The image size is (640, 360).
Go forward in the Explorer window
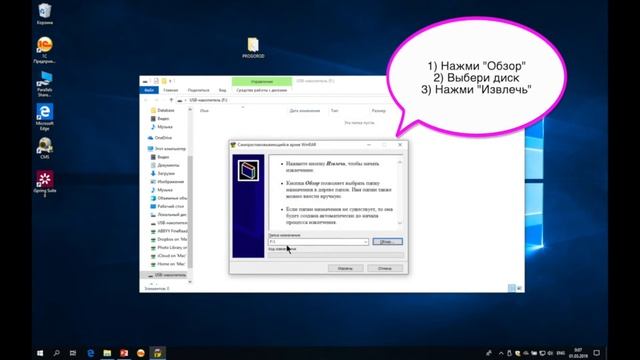(x=156, y=100)
